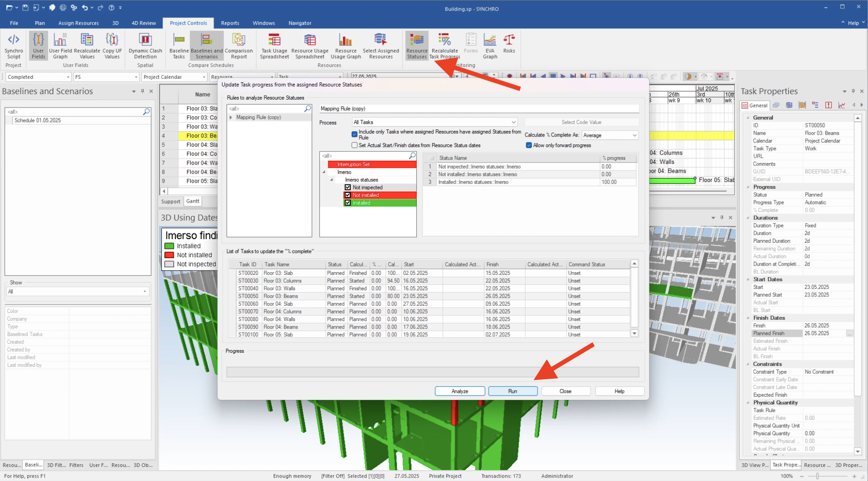Open the Comparison Report tool
Screen dimensions: 868x481
(x=239, y=45)
